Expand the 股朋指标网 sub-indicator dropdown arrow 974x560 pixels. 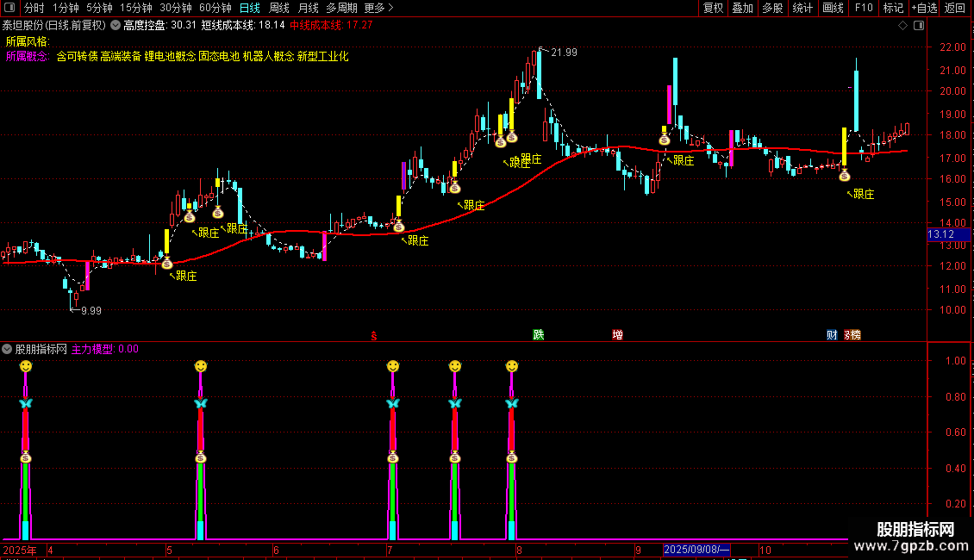[7, 350]
